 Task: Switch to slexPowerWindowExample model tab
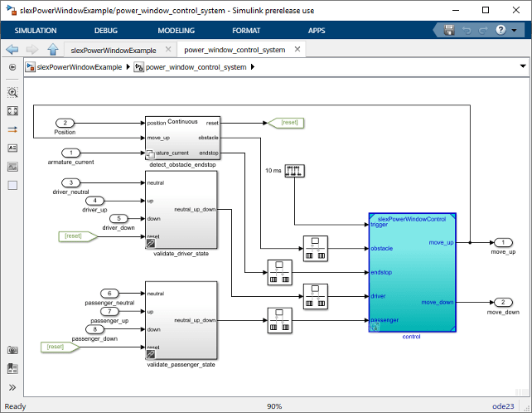point(114,51)
